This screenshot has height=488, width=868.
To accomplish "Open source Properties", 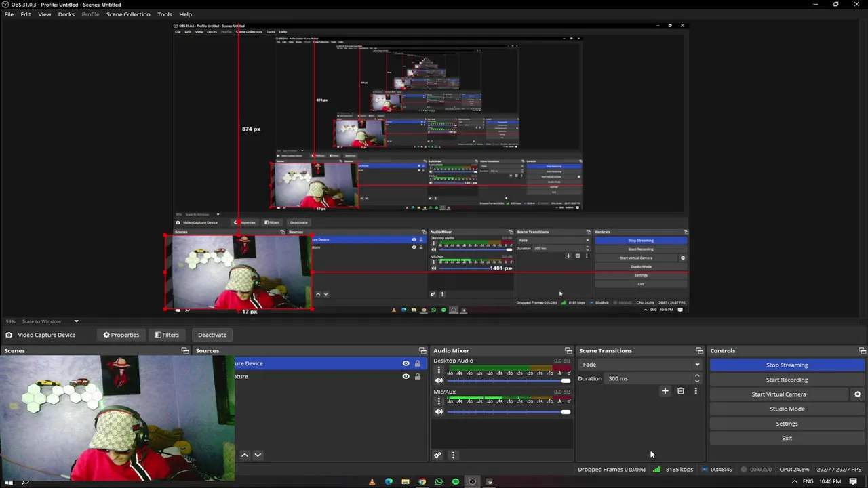I will click(x=121, y=335).
